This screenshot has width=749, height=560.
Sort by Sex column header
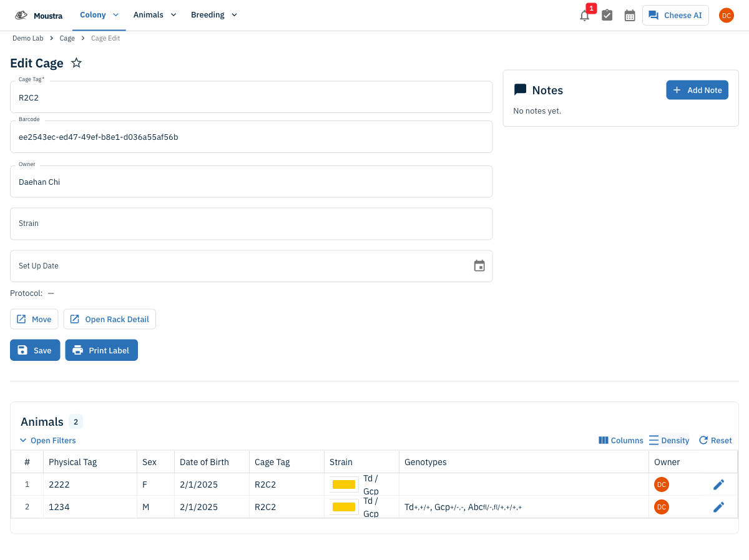(x=155, y=462)
